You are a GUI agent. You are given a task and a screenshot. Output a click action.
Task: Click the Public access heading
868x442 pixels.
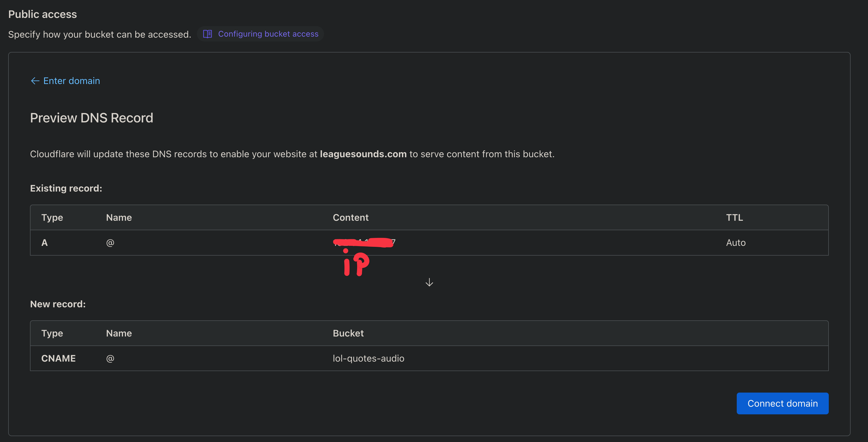click(x=43, y=14)
